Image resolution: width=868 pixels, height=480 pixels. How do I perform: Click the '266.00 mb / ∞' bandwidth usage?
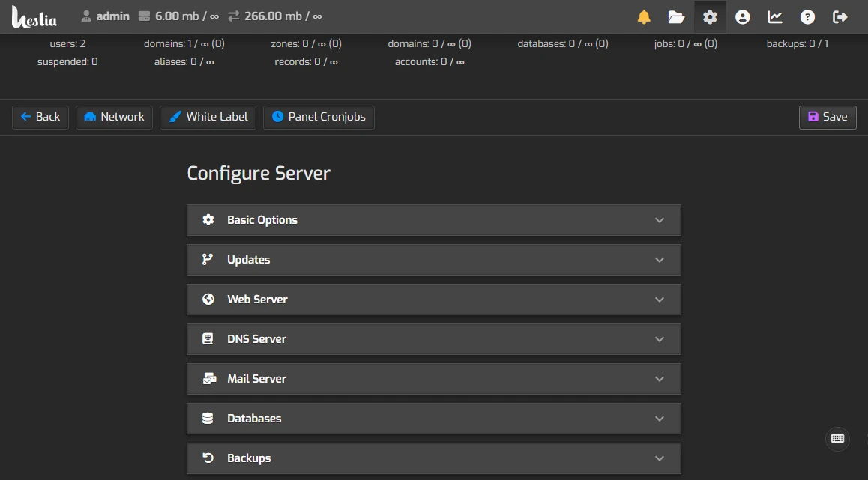[283, 16]
